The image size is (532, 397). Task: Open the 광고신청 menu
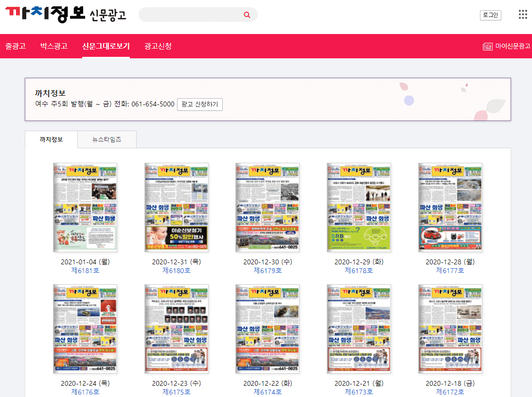[158, 46]
